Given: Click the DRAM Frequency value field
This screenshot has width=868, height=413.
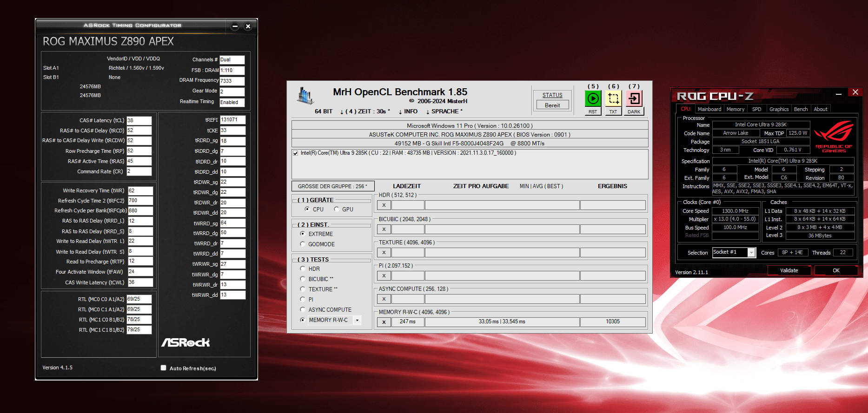Looking at the screenshot, I should (x=232, y=81).
